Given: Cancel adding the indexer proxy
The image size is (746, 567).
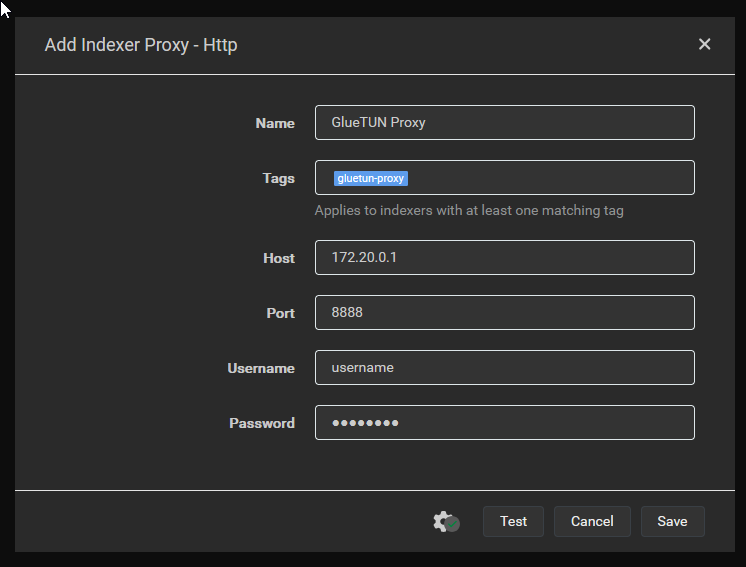Looking at the screenshot, I should point(592,521).
